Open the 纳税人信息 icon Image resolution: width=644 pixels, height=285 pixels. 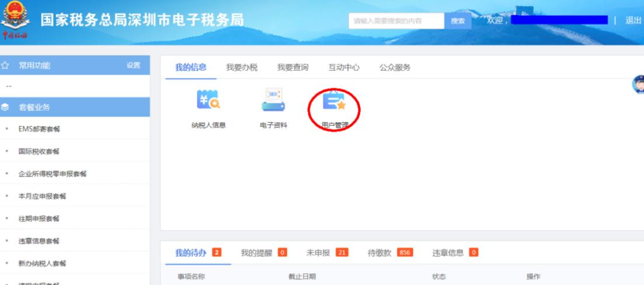208,101
